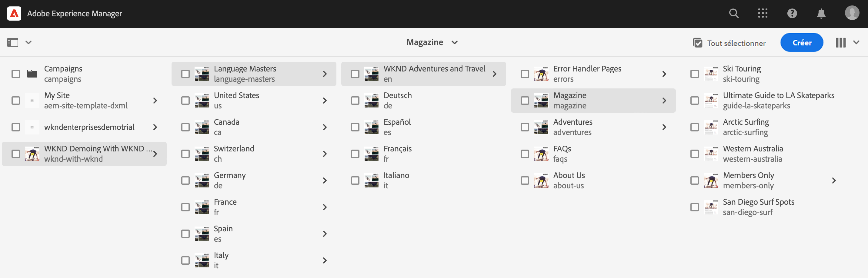Expand the Magazine breadcrumb dropdown
Screen dimensions: 868x278
[455, 42]
